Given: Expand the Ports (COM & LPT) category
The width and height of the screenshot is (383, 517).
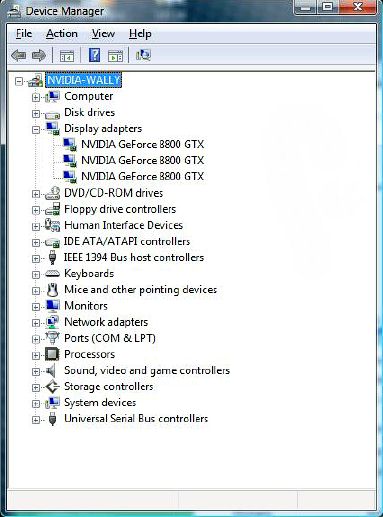Looking at the screenshot, I should tap(36, 339).
